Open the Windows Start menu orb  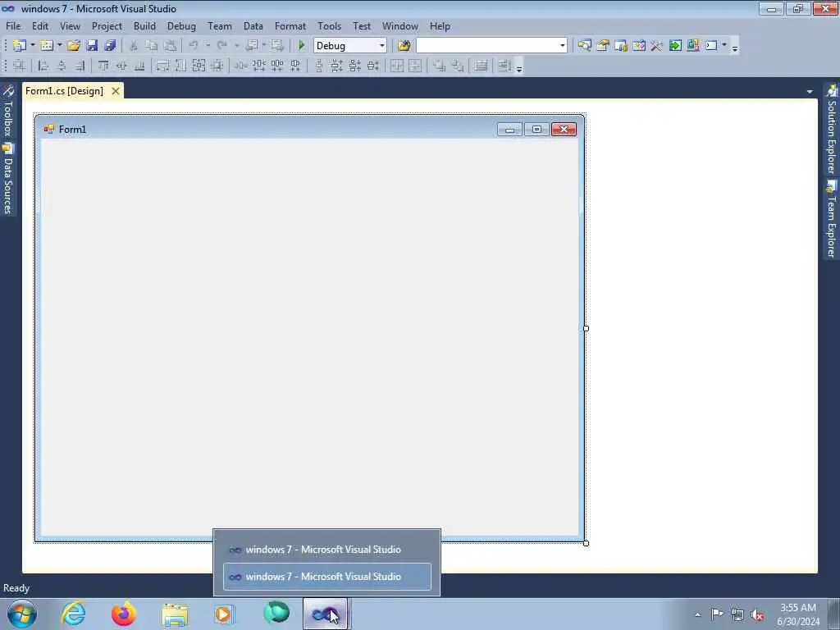click(22, 614)
